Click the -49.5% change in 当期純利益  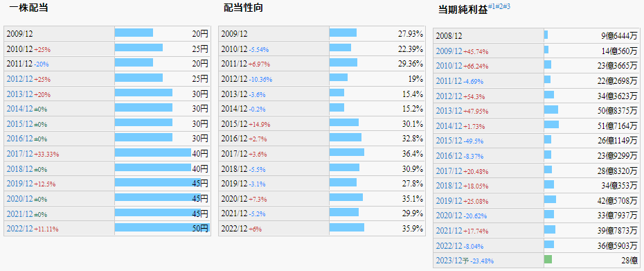coord(473,141)
